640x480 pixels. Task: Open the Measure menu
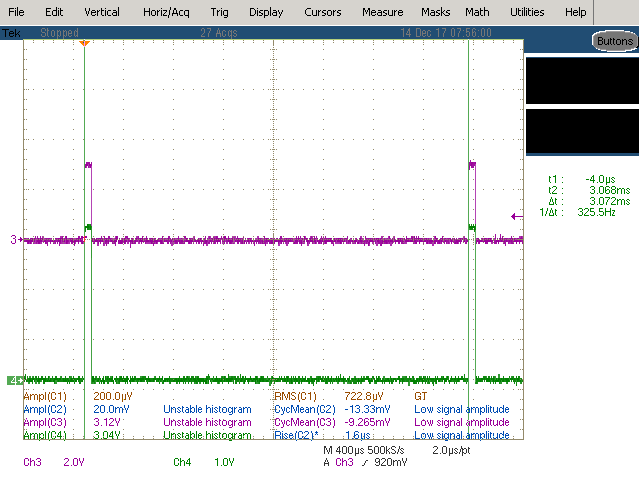[382, 12]
